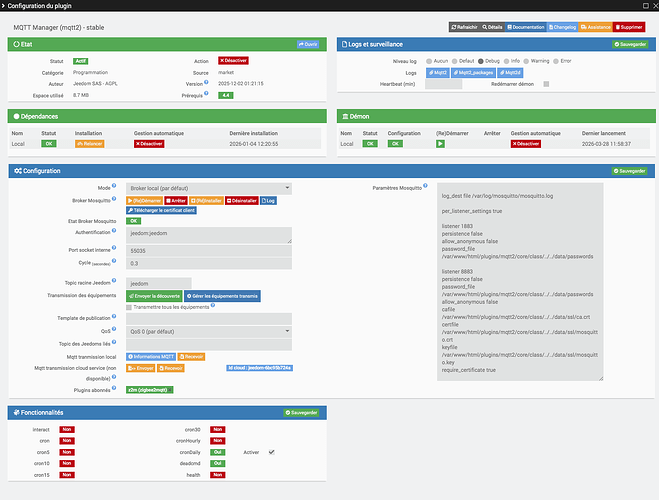Toggle Redémarrer démon checkbox
659x500 pixels.
coord(546,84)
